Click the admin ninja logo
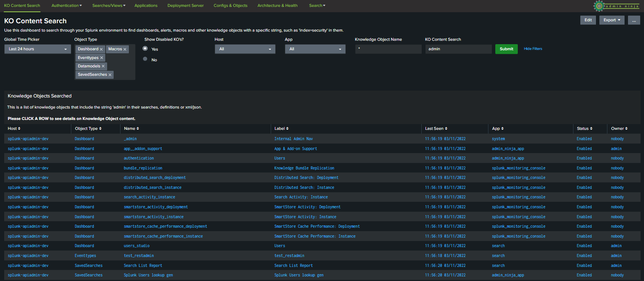Screen dimensions: 644x281 coord(617,6)
